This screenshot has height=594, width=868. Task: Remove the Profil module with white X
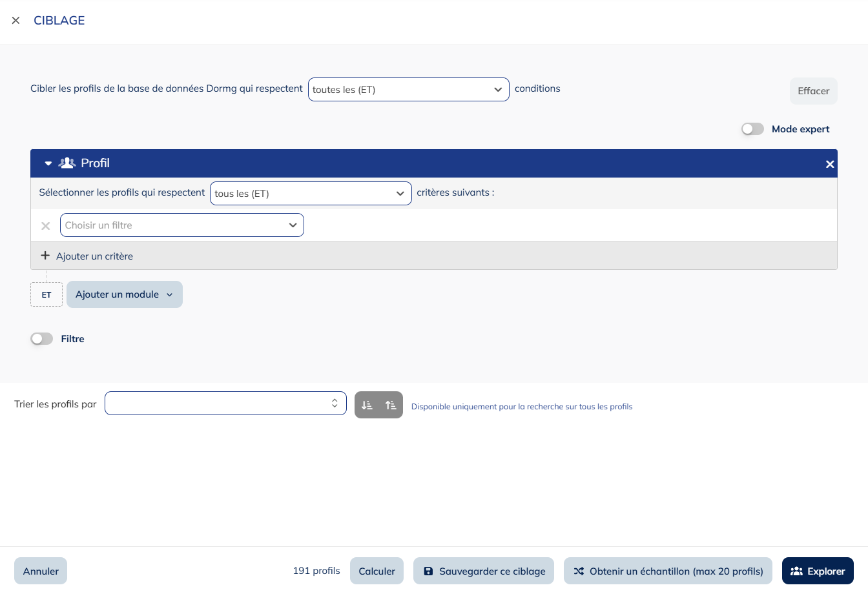(x=830, y=164)
